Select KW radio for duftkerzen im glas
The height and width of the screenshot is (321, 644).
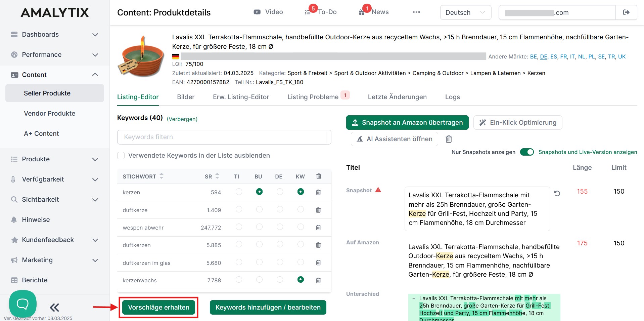point(301,262)
